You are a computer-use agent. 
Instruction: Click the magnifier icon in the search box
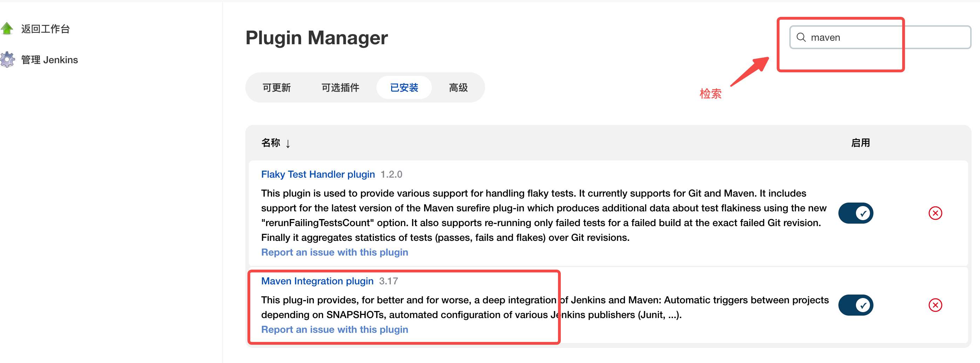pos(802,37)
